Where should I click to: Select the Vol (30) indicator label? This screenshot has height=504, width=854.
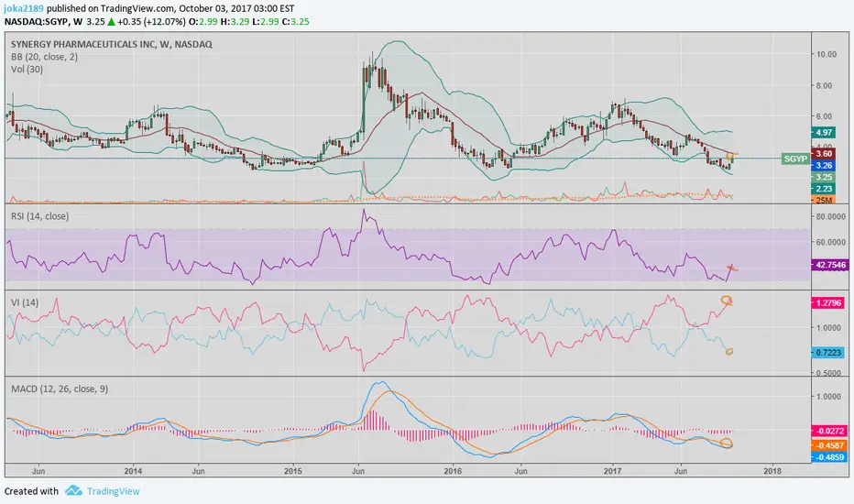tap(27, 70)
